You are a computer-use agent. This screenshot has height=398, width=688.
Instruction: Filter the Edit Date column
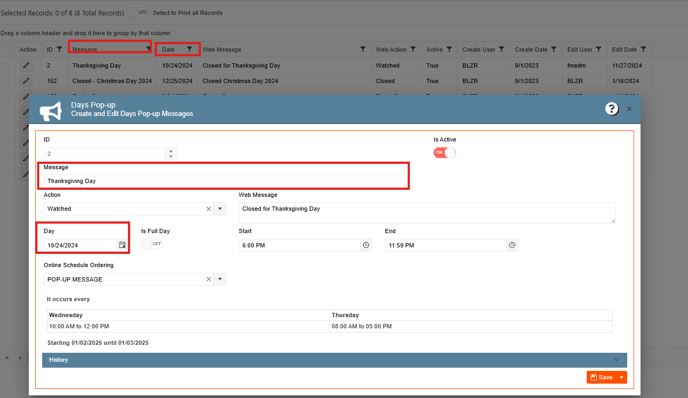pyautogui.click(x=643, y=49)
